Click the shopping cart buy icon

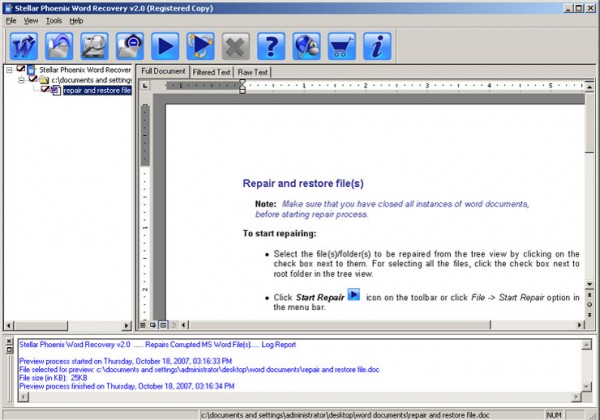pyautogui.click(x=342, y=46)
